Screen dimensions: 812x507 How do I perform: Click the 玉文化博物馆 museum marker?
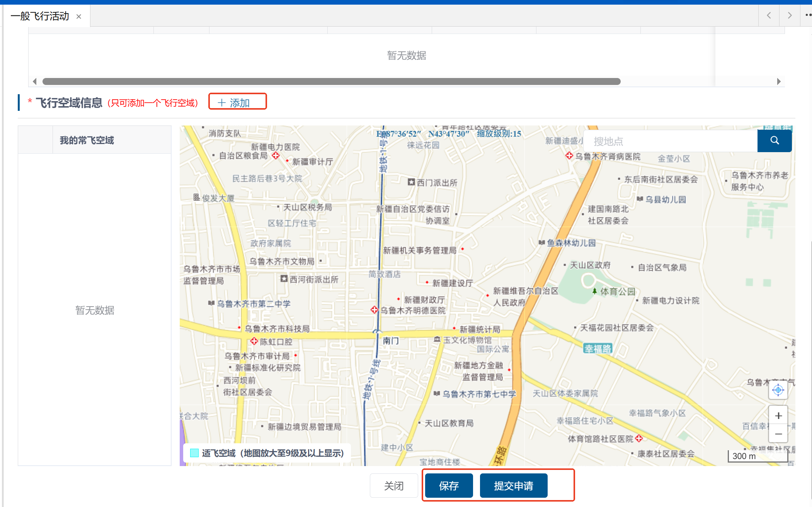click(437, 339)
